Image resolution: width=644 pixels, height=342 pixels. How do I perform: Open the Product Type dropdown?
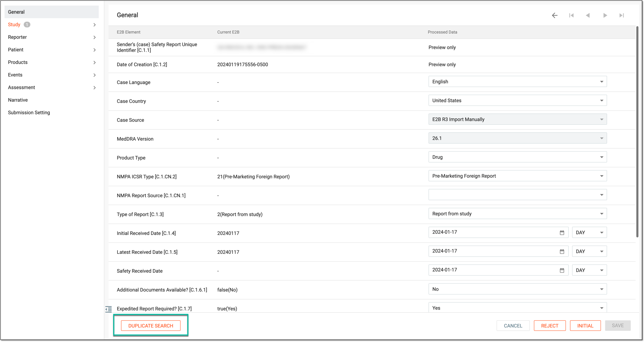click(518, 157)
